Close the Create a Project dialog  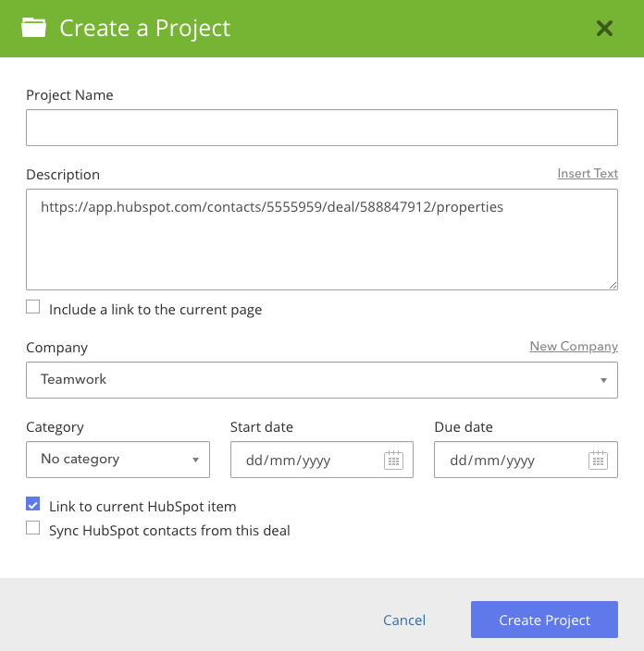pos(604,29)
